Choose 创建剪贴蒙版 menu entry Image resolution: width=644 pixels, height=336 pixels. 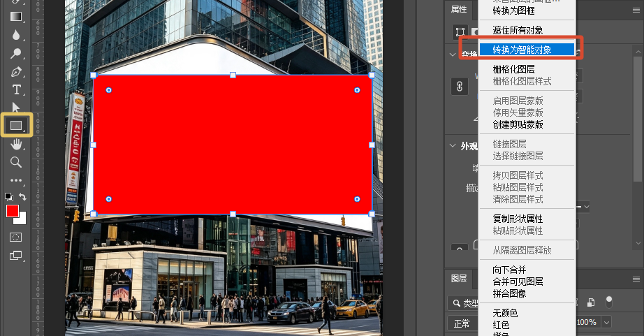click(x=527, y=124)
